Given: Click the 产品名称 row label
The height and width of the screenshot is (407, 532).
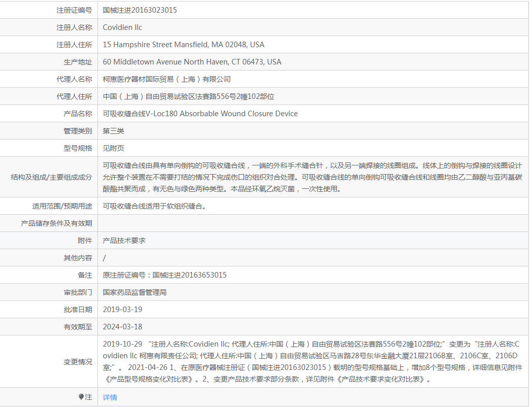Looking at the screenshot, I should (x=78, y=114).
